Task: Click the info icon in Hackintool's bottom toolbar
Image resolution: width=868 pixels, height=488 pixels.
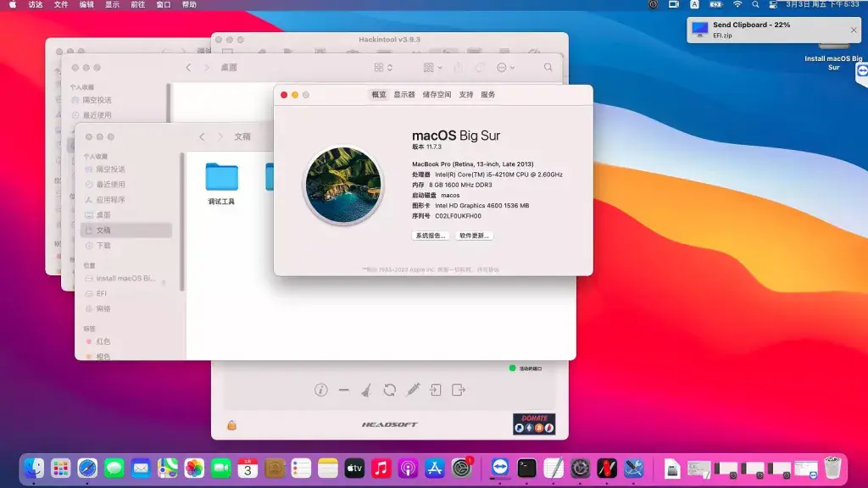Action: [321, 390]
